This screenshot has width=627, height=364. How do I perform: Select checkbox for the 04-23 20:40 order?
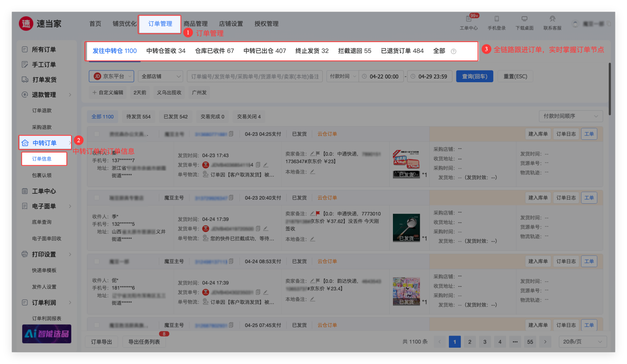point(97,198)
